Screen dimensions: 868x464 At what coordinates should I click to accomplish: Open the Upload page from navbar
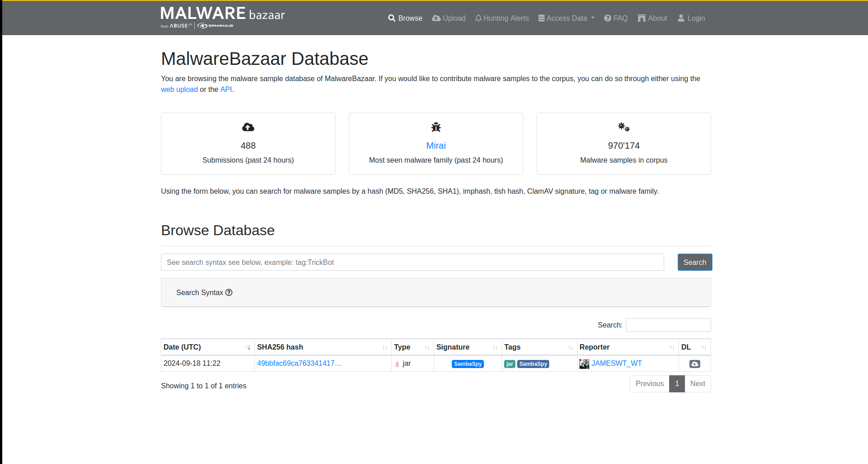coord(449,18)
